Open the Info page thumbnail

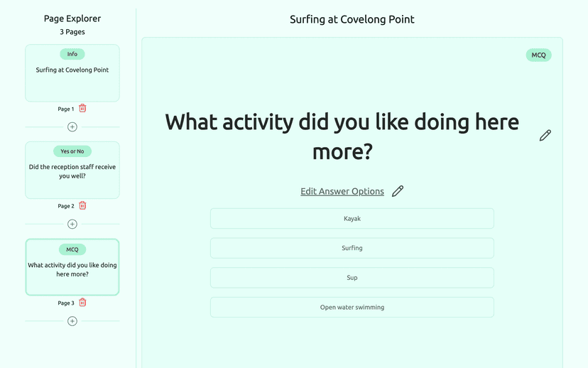coord(72,73)
